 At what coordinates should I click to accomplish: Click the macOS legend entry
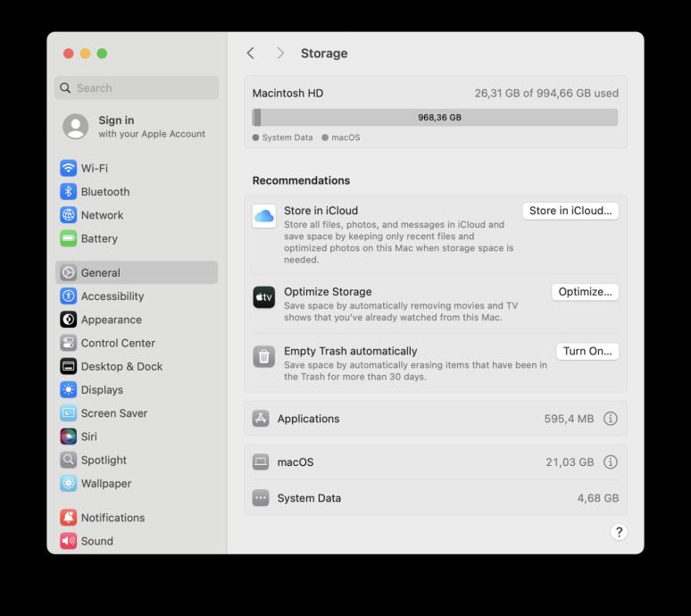(341, 137)
